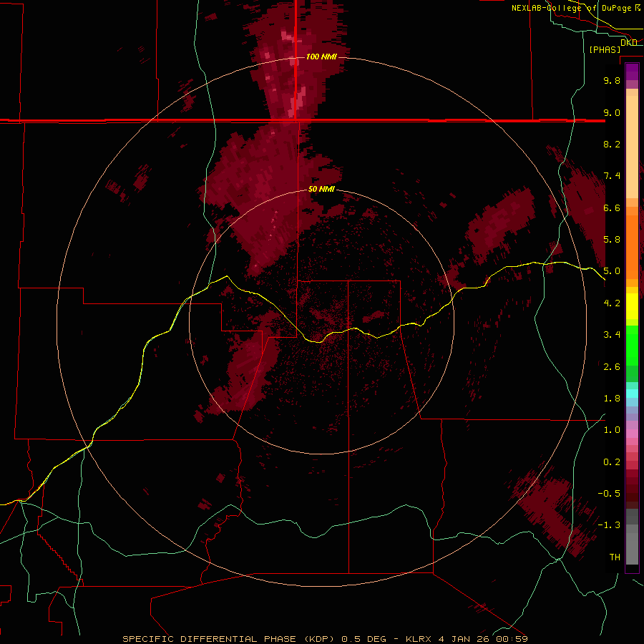Click the 0.2 value on the color scale
Image resolution: width=644 pixels, height=644 pixels.
point(612,462)
